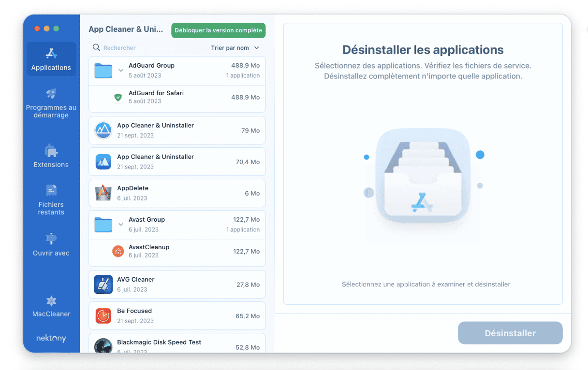Click Blackmagic Disk Speed Test name
The image size is (588, 370).
coord(159,342)
